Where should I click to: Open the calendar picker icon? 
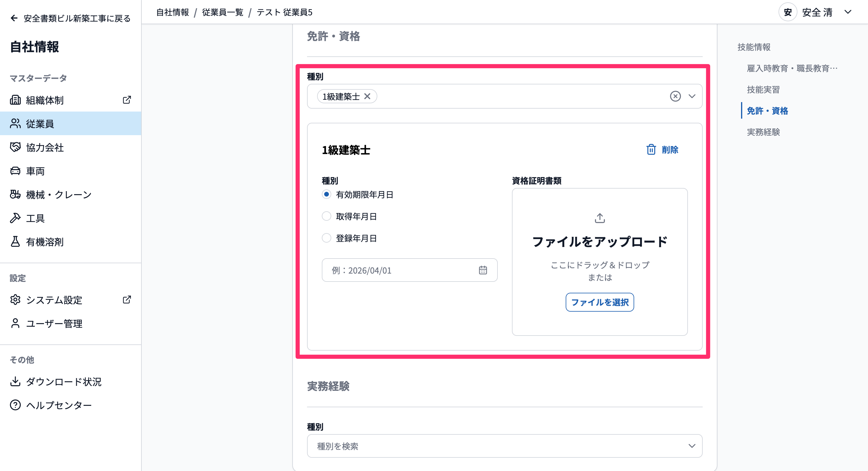point(483,270)
